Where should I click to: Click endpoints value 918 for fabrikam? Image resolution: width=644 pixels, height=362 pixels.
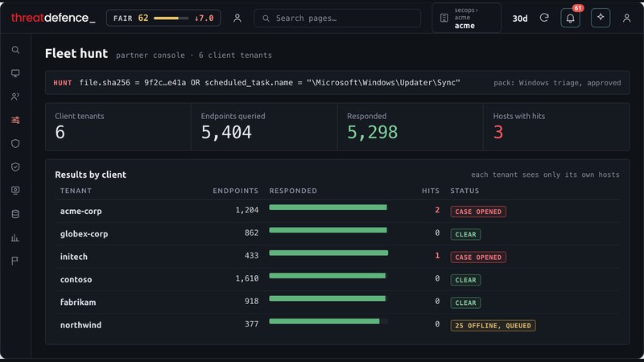pos(251,301)
